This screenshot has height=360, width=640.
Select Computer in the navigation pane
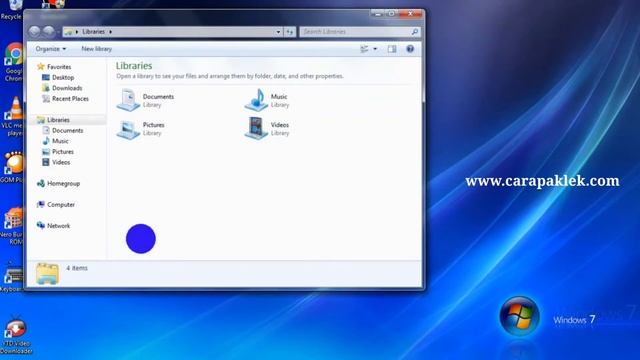coord(56,205)
